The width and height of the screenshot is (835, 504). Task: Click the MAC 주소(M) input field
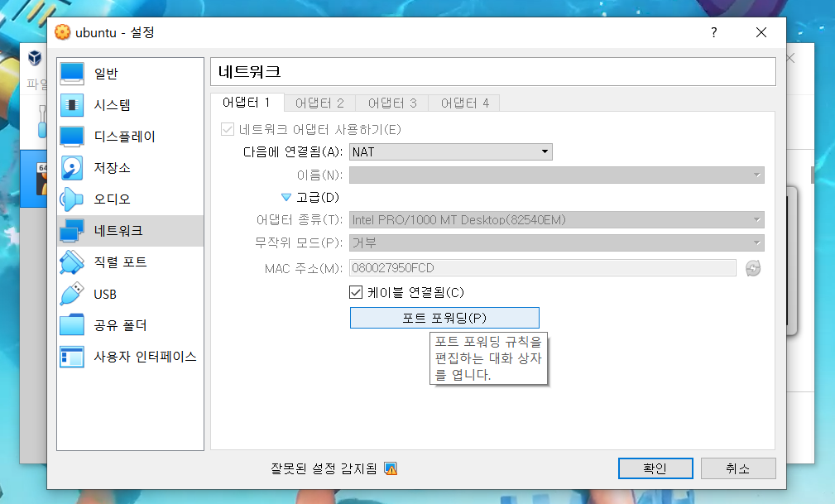(x=543, y=268)
